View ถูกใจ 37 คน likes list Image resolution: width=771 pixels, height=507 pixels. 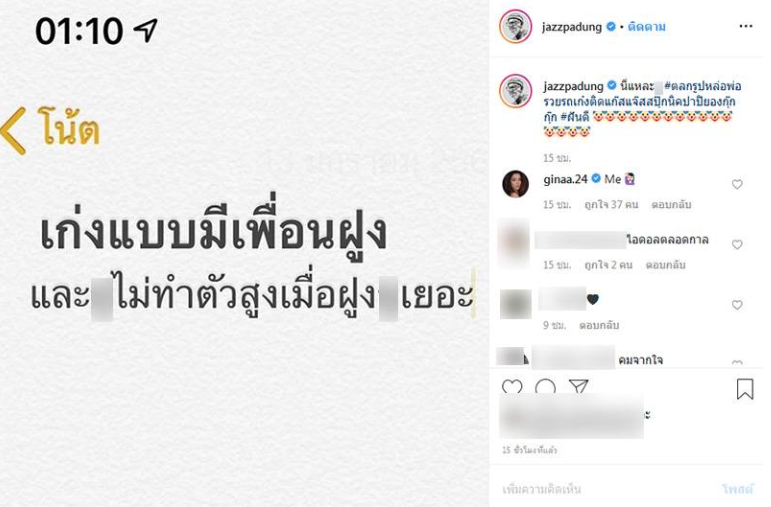click(x=611, y=205)
